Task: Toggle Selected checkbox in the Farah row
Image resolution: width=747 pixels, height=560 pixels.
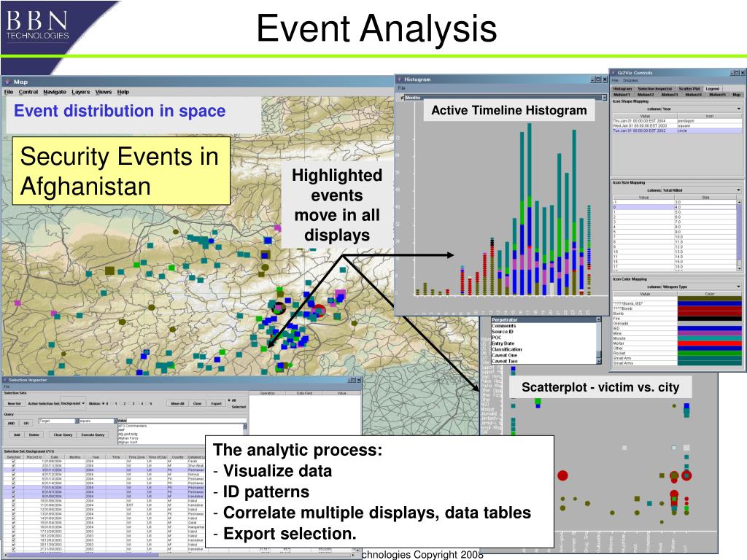Action: click(x=13, y=461)
